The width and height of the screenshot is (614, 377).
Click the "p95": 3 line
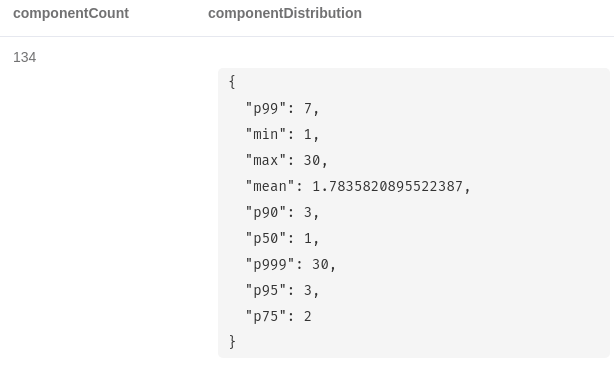(x=282, y=290)
